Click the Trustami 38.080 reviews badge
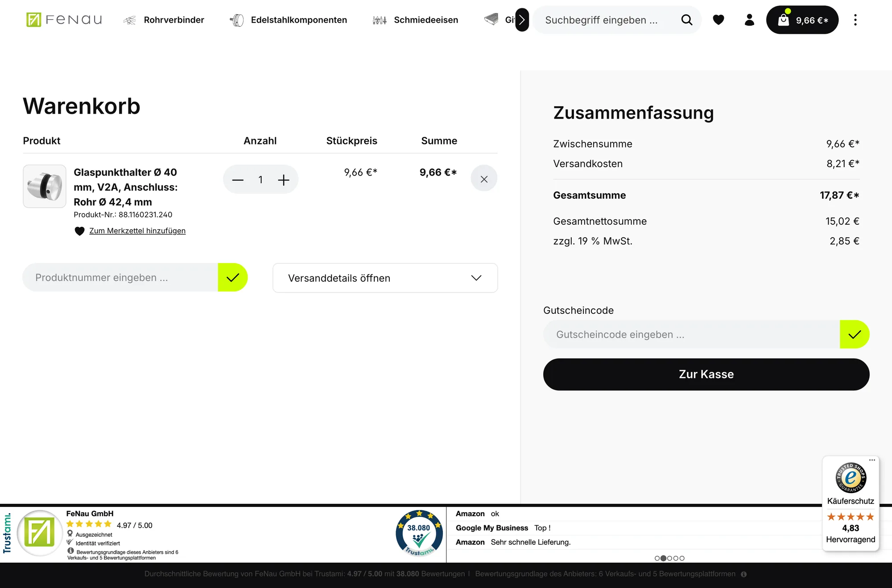Screen dimensions: 892x588 click(419, 533)
